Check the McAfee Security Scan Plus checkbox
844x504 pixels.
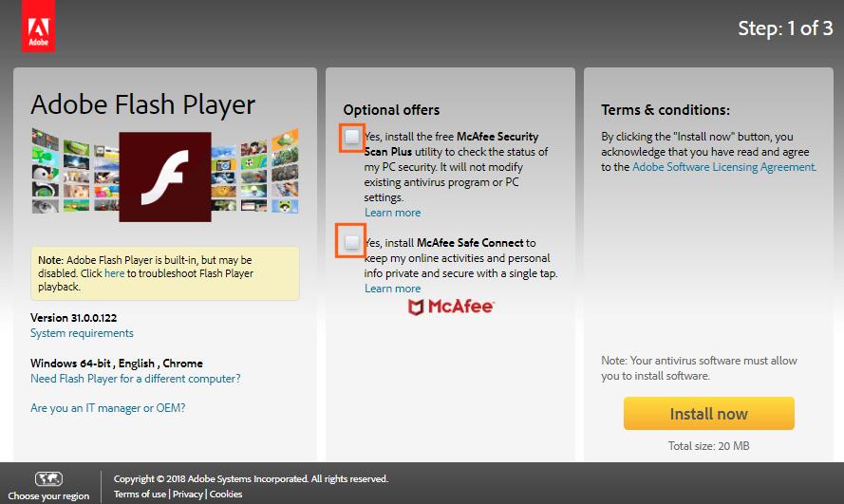pyautogui.click(x=352, y=137)
